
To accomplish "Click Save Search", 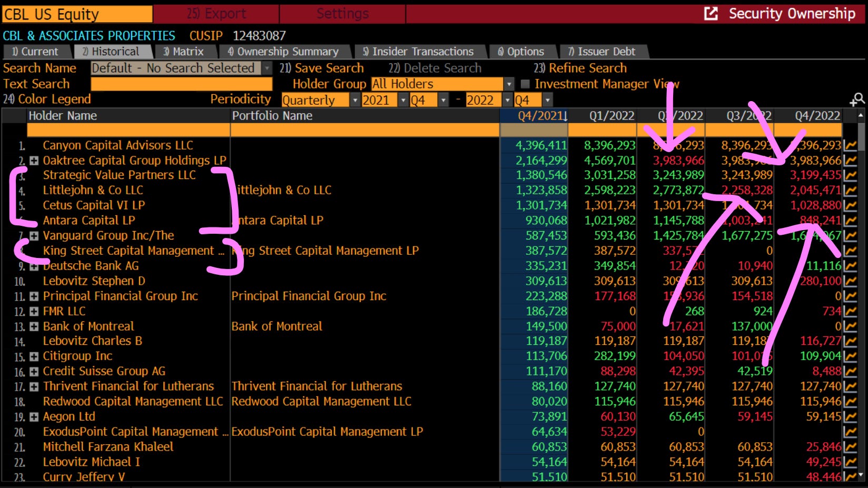I will click(322, 68).
